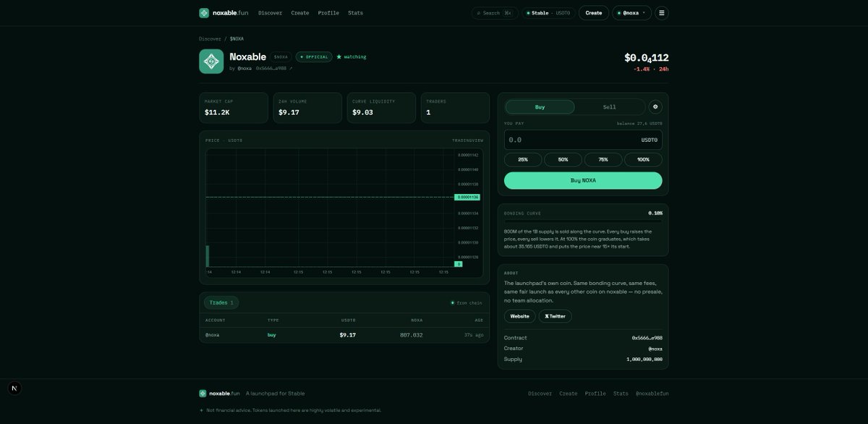Open Stats in the top navigation
Viewport: 868px width, 424px height.
coord(355,13)
